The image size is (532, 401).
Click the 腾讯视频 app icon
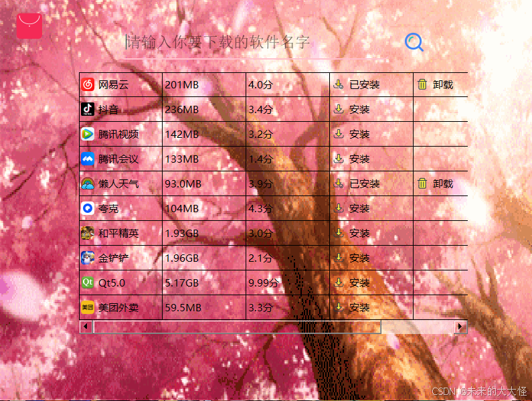(88, 134)
